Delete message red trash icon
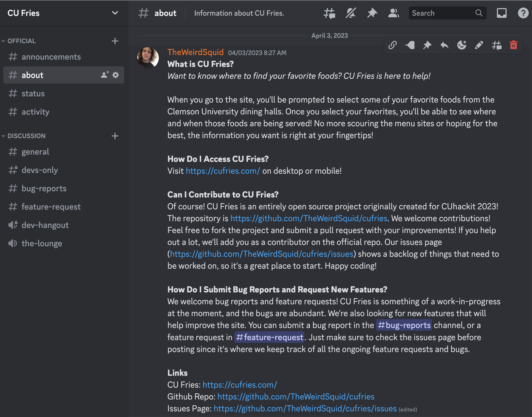 coord(514,45)
